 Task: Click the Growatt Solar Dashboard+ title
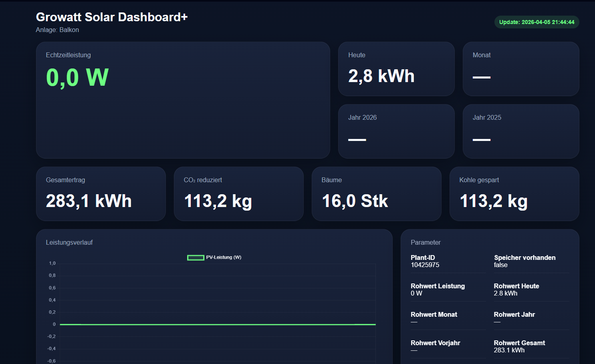(x=112, y=17)
